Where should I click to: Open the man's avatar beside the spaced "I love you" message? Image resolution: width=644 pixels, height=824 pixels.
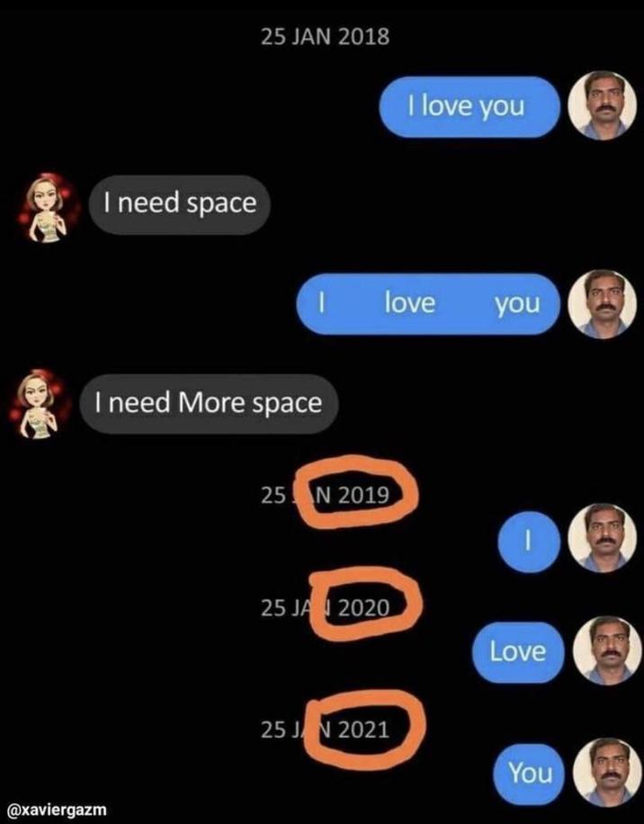pyautogui.click(x=602, y=304)
